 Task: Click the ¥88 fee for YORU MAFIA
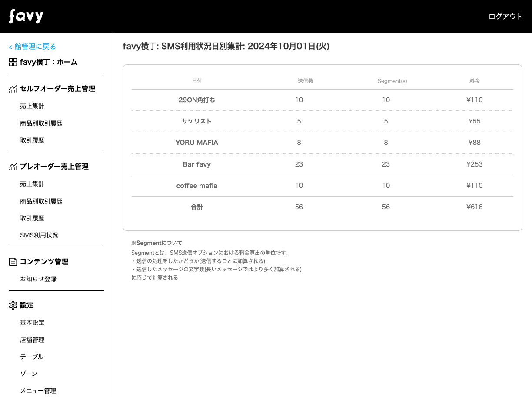pos(475,143)
